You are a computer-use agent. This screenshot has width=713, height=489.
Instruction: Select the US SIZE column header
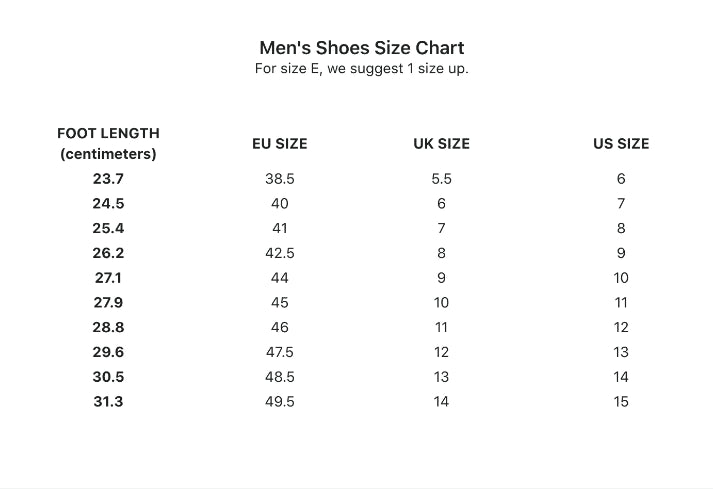(621, 144)
